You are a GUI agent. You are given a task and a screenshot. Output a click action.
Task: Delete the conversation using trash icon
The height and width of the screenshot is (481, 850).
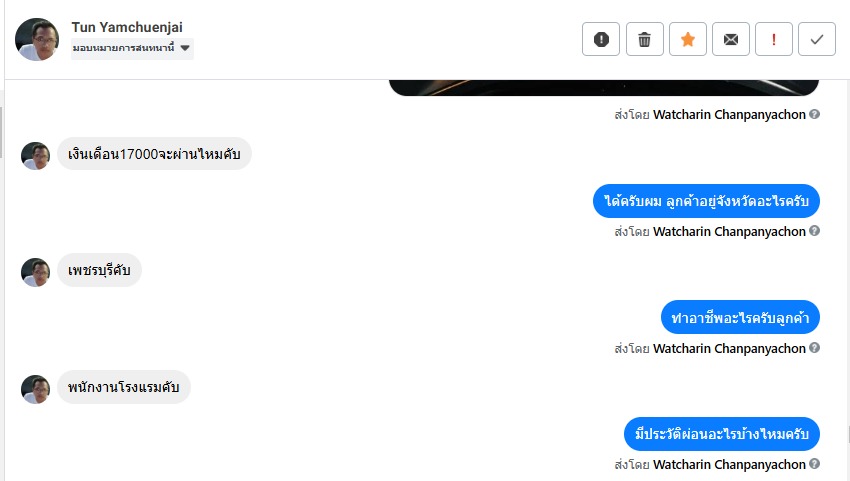click(x=644, y=39)
